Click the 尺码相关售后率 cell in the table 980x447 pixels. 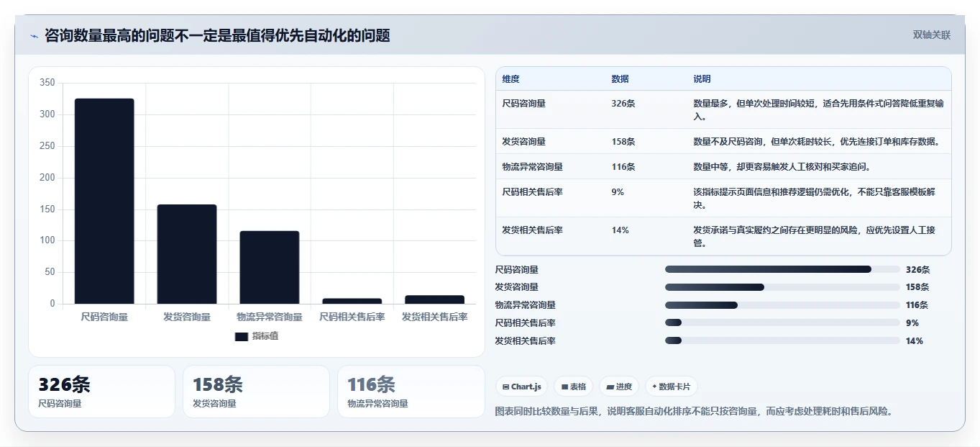(x=533, y=192)
